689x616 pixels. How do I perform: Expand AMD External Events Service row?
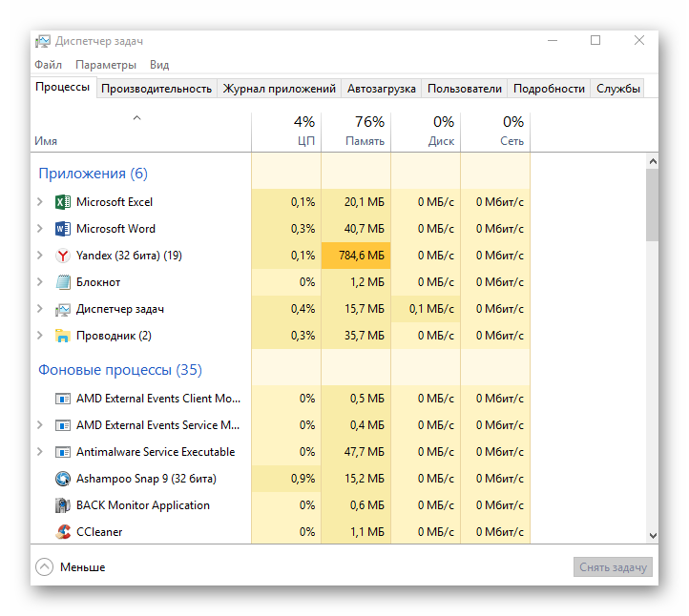40,425
